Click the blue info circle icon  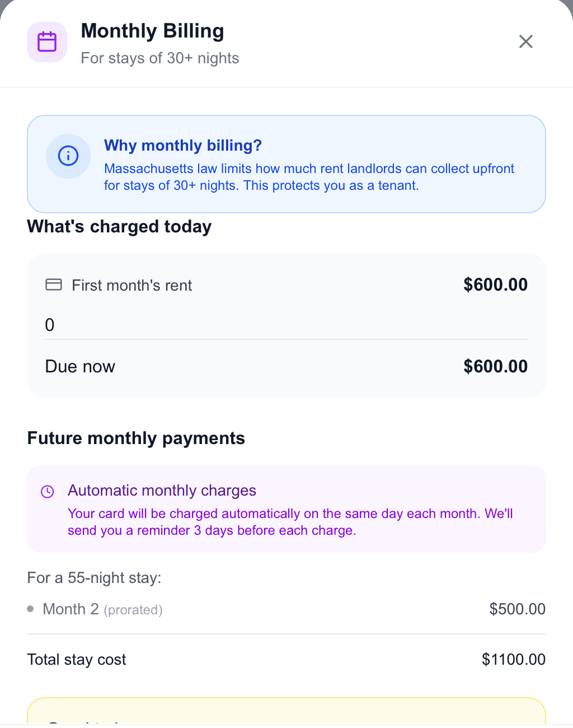point(68,156)
